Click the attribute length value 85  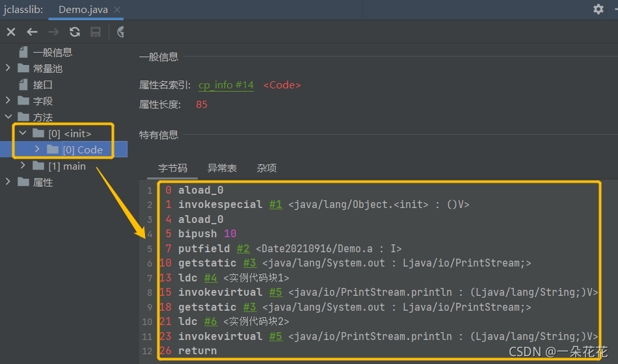click(x=202, y=105)
